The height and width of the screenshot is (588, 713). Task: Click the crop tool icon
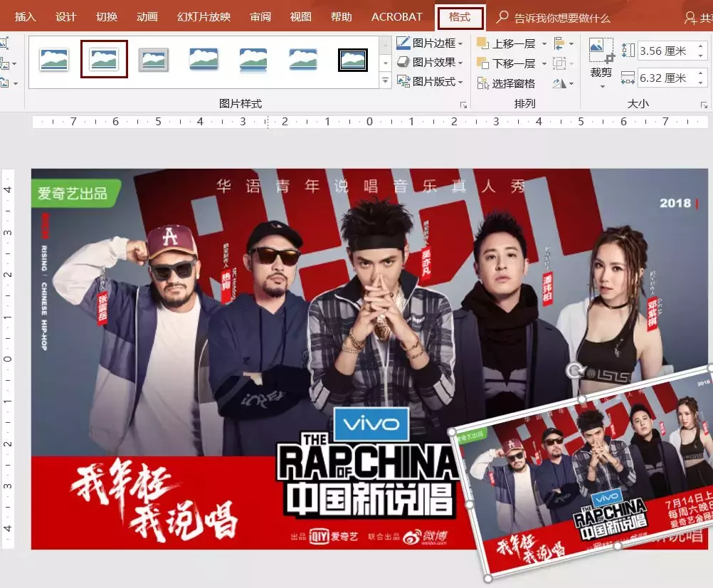click(601, 51)
